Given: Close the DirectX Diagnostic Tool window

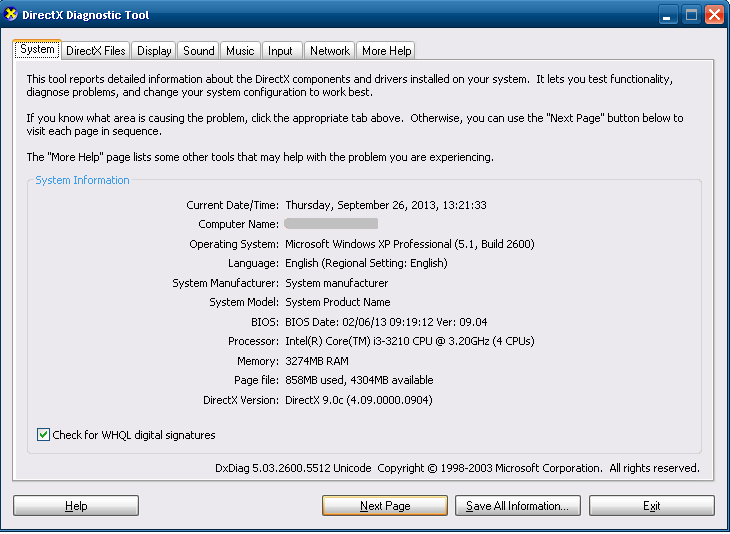Looking at the screenshot, I should point(714,15).
